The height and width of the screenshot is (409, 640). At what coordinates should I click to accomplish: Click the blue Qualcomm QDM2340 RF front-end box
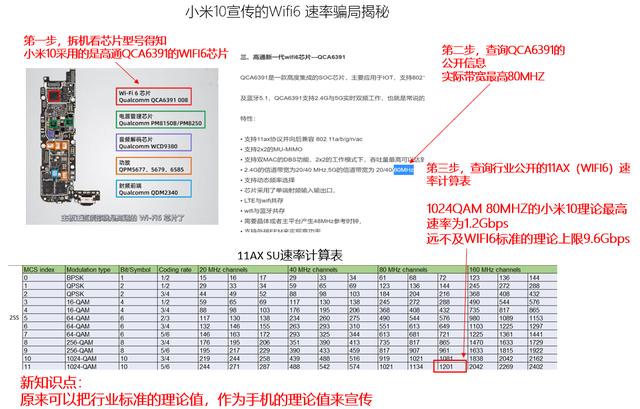point(153,189)
